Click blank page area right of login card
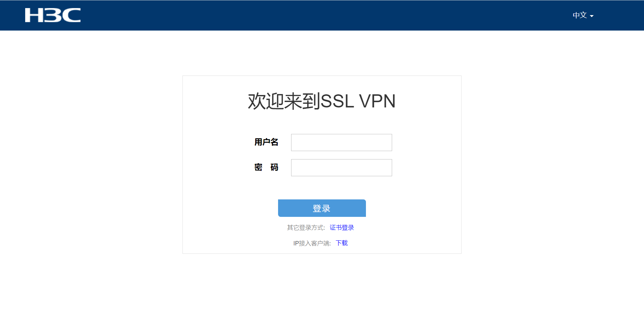This screenshot has width=644, height=331. [x=553, y=164]
